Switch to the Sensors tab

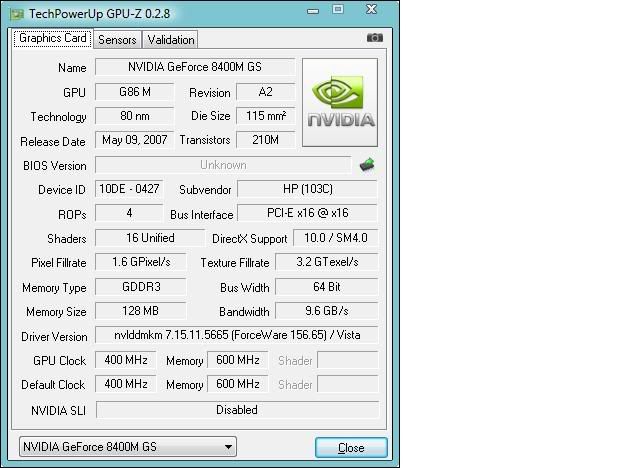click(x=117, y=40)
